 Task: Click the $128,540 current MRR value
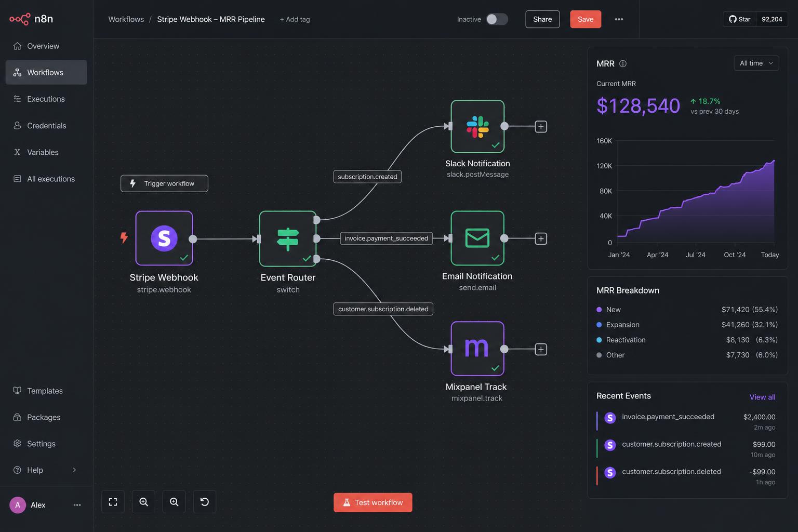[638, 106]
